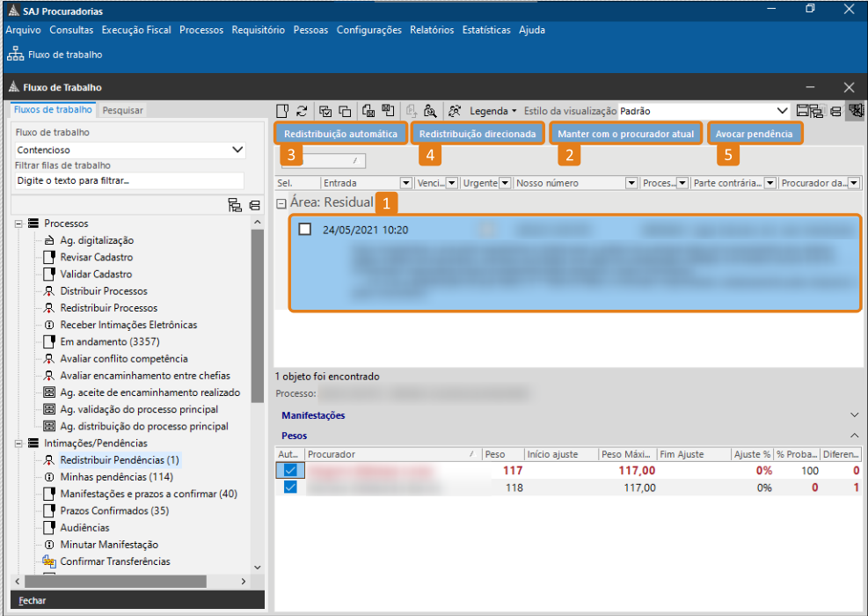This screenshot has height=616, width=868.
Task: Collapse the Processos tree node
Action: point(18,224)
